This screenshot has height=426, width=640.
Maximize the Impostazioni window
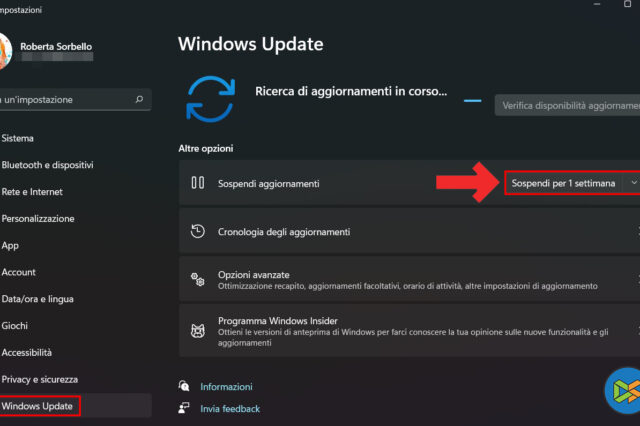pos(627,4)
